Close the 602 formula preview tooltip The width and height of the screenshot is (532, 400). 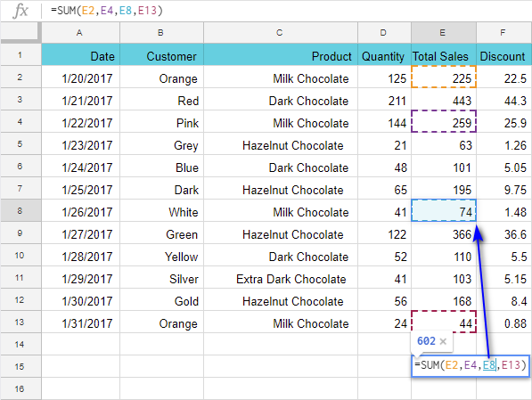point(443,341)
